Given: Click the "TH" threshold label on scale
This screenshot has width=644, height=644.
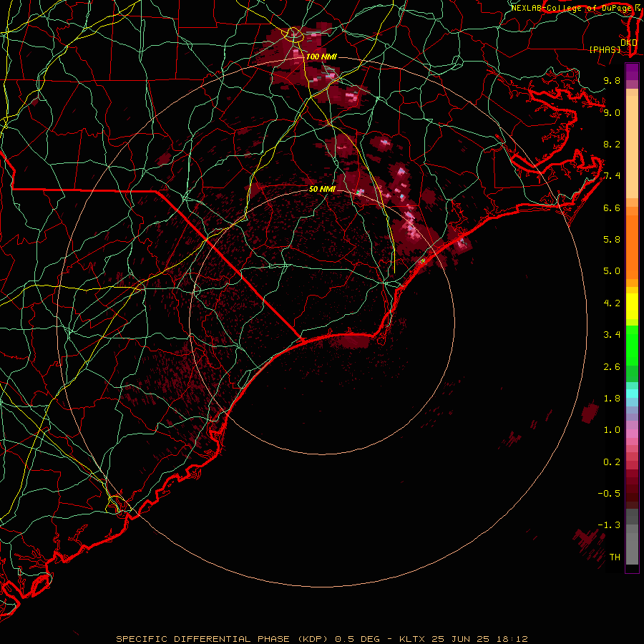Looking at the screenshot, I should (x=615, y=557).
